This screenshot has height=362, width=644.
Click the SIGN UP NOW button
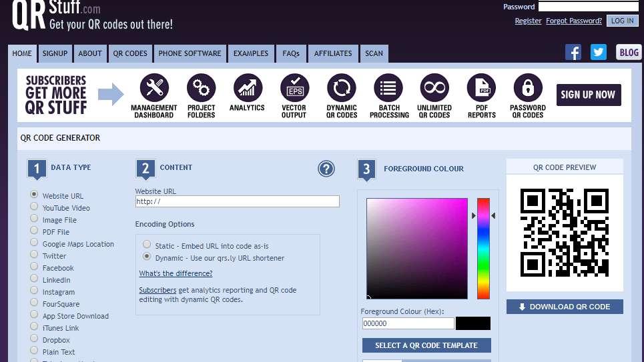[x=589, y=95]
